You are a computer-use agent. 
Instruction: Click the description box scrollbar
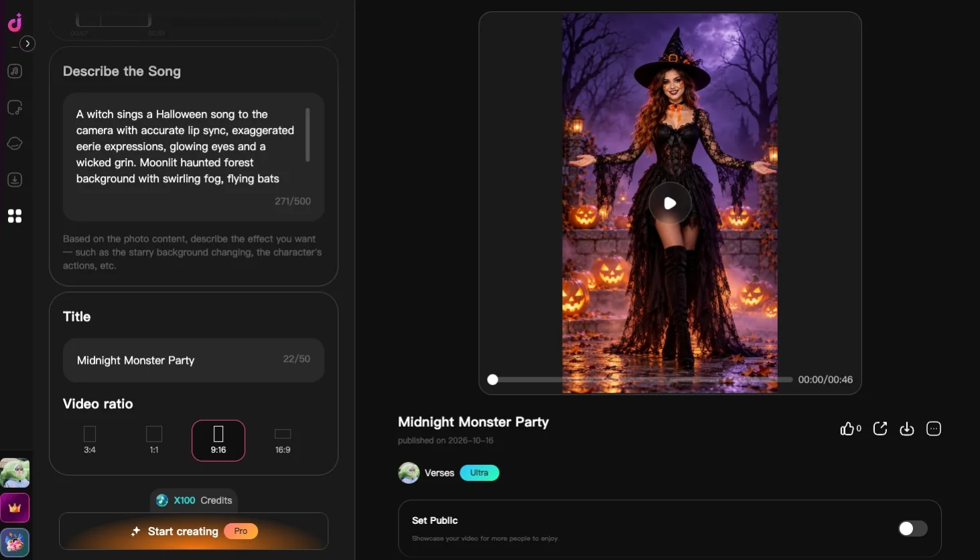[307, 135]
